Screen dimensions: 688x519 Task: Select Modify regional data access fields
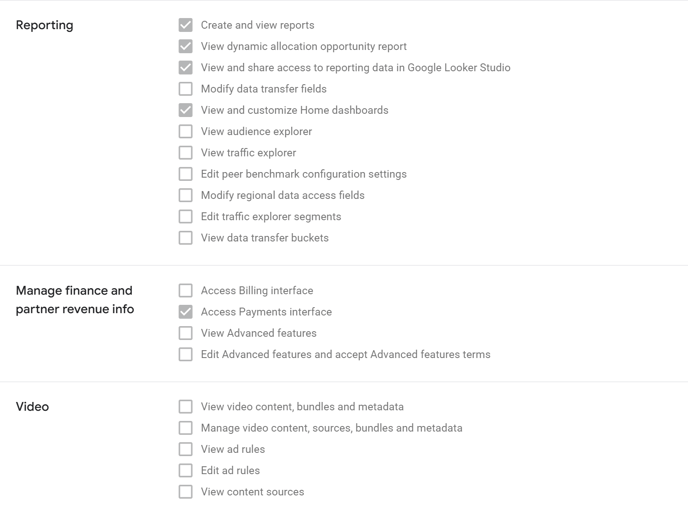click(186, 195)
